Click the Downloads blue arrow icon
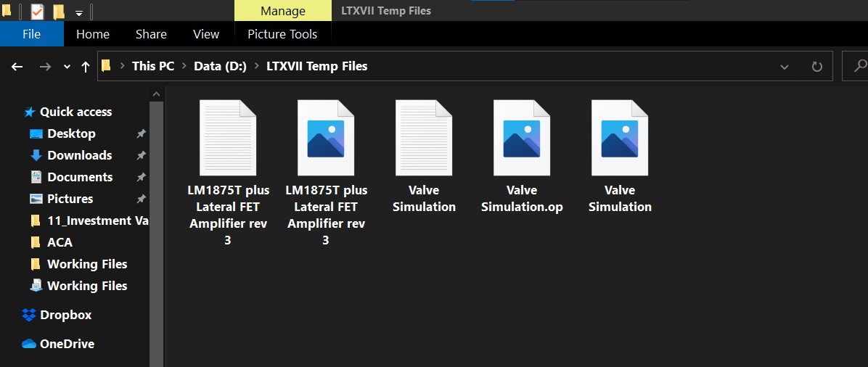This screenshot has height=367, width=868. pyautogui.click(x=36, y=155)
